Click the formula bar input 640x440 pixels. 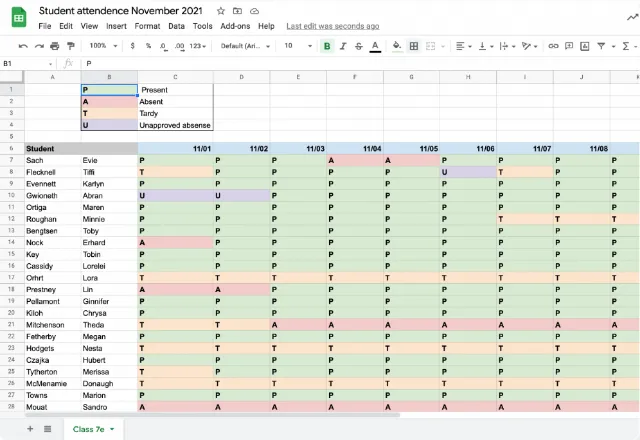359,64
